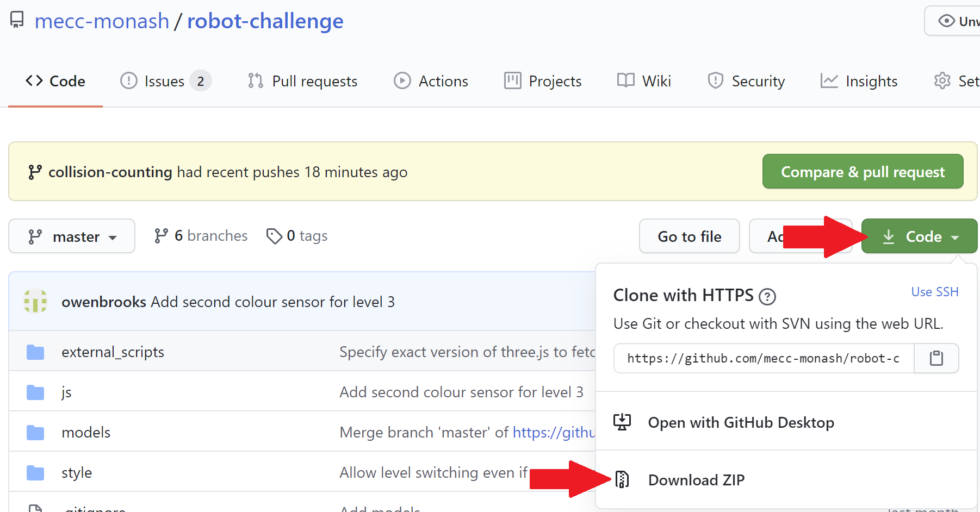Click the help icon next to Clone with HTTPS

pyautogui.click(x=767, y=297)
